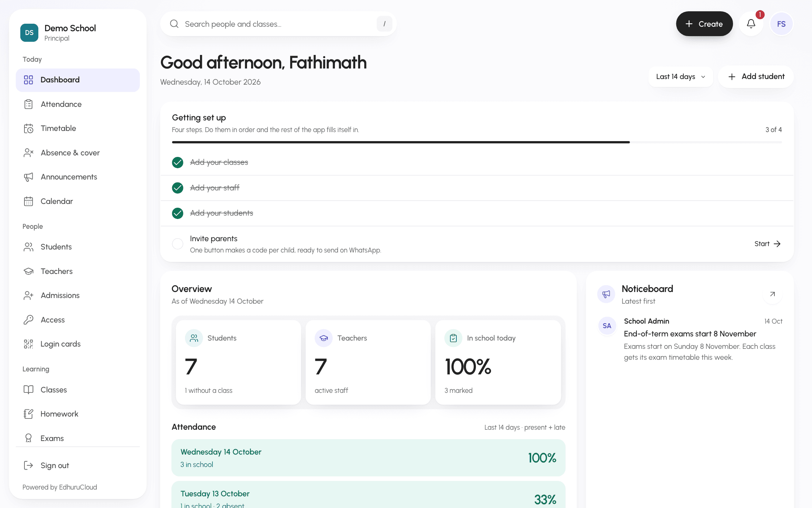The height and width of the screenshot is (508, 812).
Task: Open Announcements from the sidebar
Action: point(78,177)
